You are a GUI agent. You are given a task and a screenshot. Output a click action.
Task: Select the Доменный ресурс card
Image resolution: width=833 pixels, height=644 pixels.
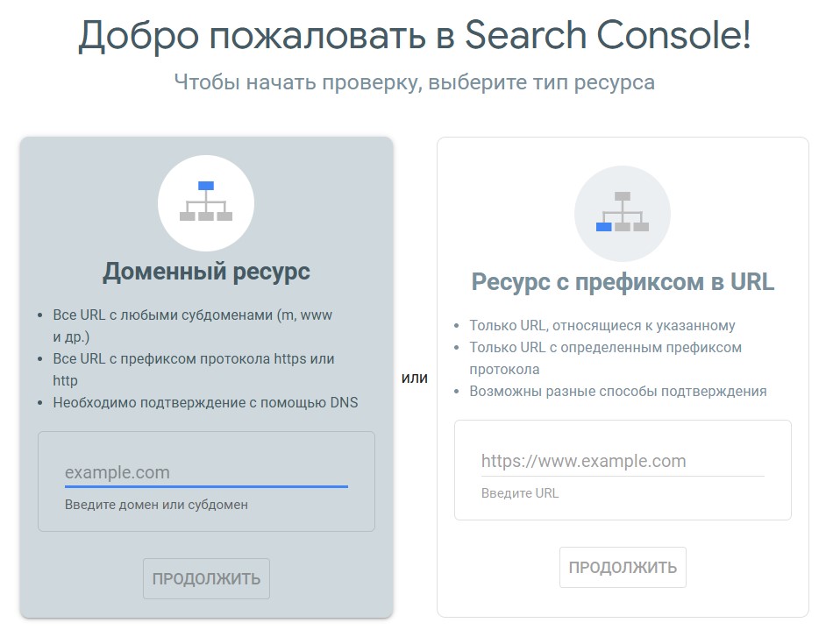click(206, 377)
